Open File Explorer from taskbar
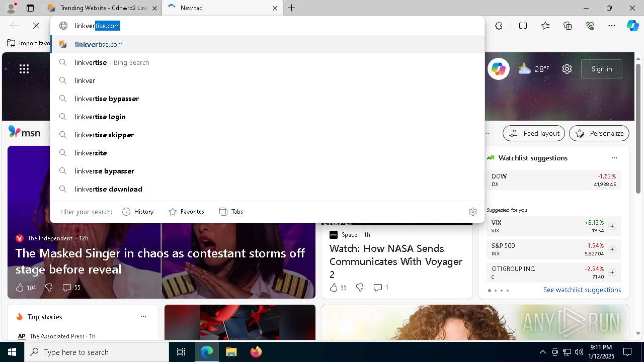The height and width of the screenshot is (362, 644). click(231, 352)
